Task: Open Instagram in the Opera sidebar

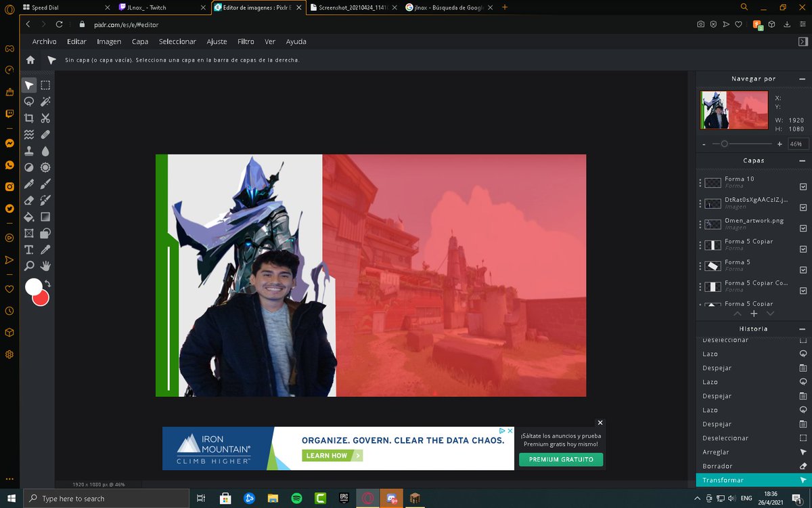Action: click(x=9, y=187)
